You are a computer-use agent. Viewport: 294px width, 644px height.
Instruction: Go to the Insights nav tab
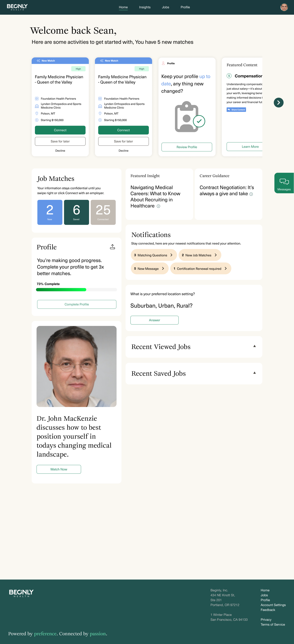tap(145, 7)
